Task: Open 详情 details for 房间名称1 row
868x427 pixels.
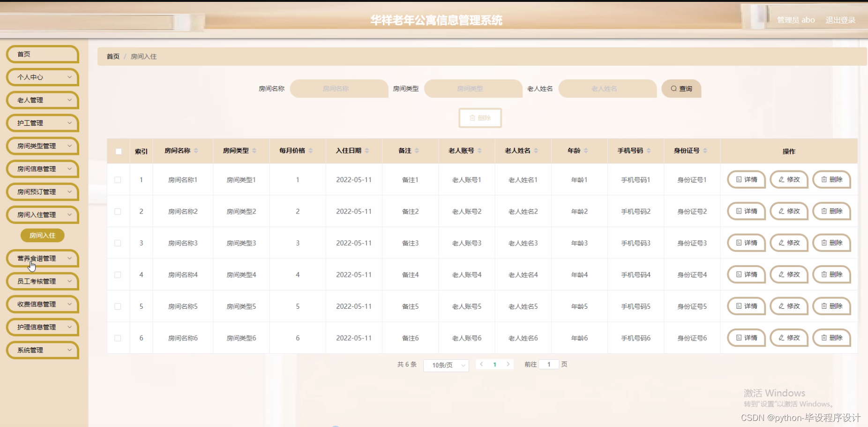Action: [x=745, y=179]
